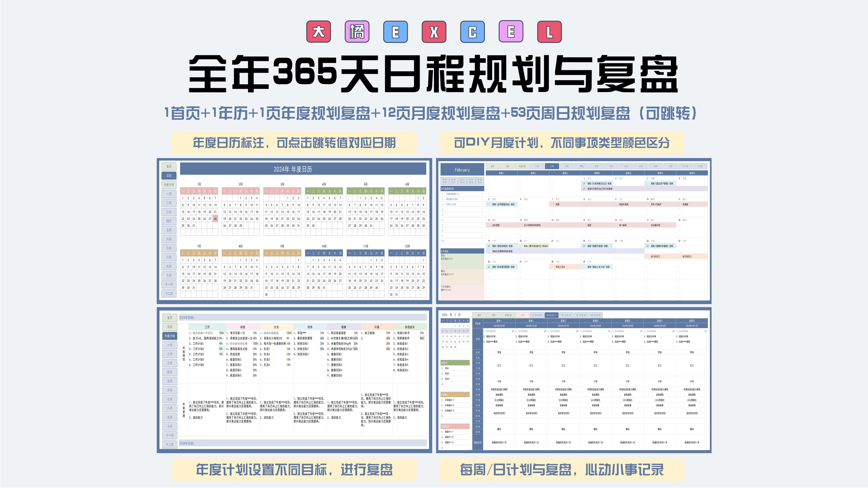Screen dimensions: 868x488
Task: Click 年度计划 tab in the weekly view header
Action: 508,315
